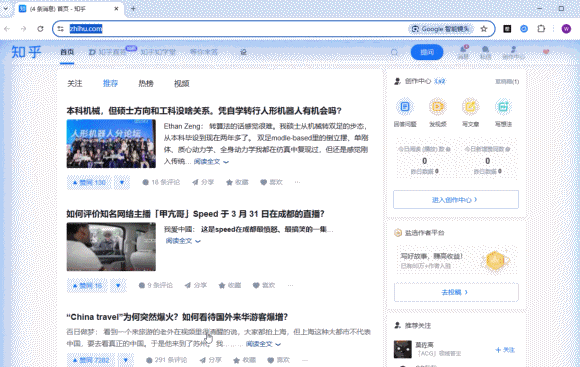
Task: Open the notifications bell icon in header
Action: 463,50
